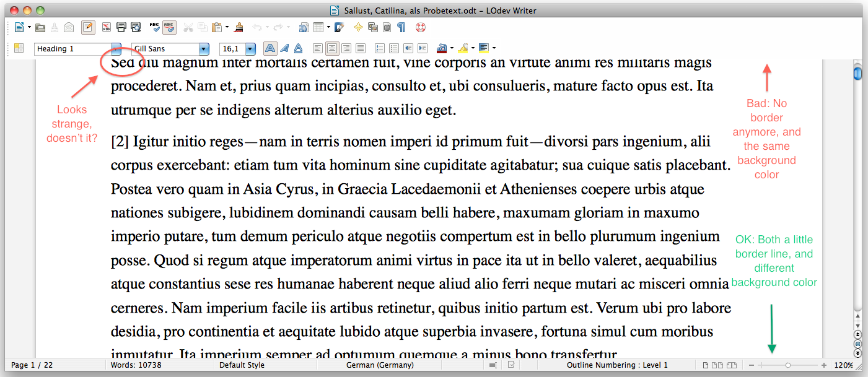Toggle Edit File mode button
The height and width of the screenshot is (377, 868).
tap(88, 27)
